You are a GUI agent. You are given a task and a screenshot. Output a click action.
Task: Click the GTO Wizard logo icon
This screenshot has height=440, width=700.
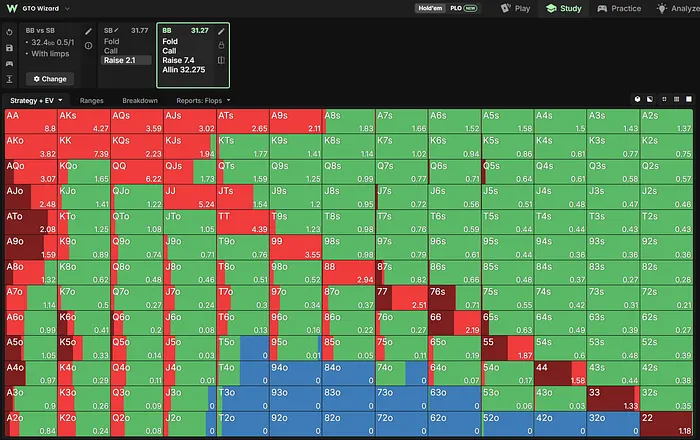(12, 8)
